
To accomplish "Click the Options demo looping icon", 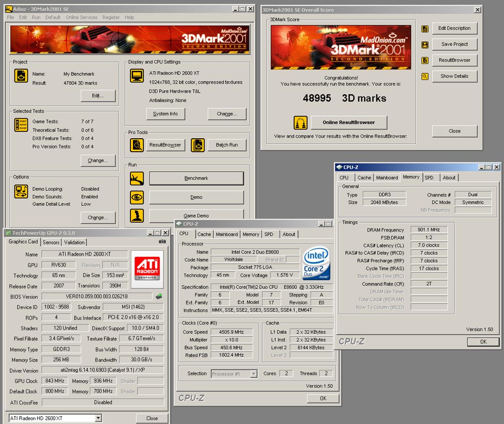I will tap(21, 192).
